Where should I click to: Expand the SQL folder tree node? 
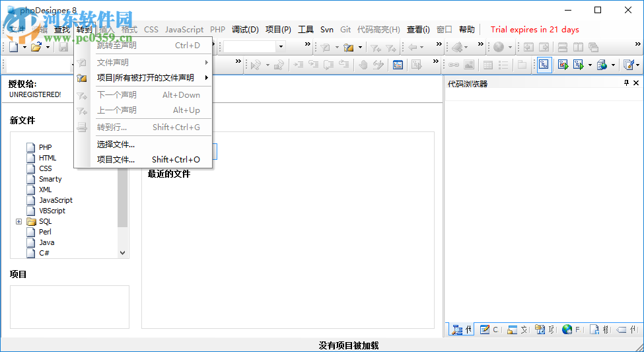pyautogui.click(x=18, y=221)
